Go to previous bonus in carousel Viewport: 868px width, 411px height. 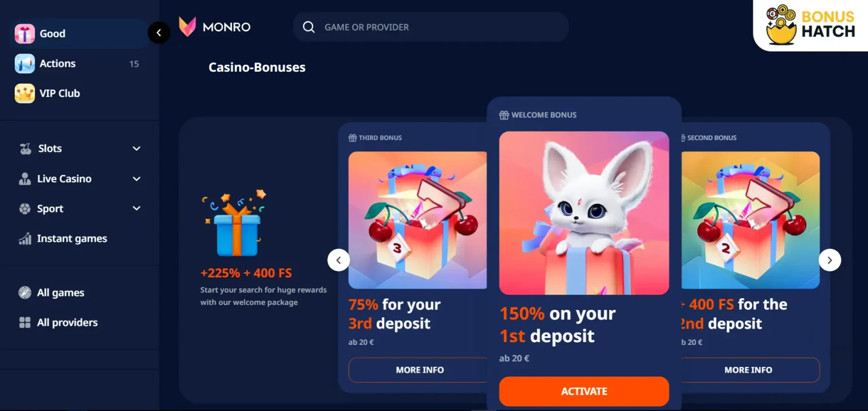click(338, 260)
